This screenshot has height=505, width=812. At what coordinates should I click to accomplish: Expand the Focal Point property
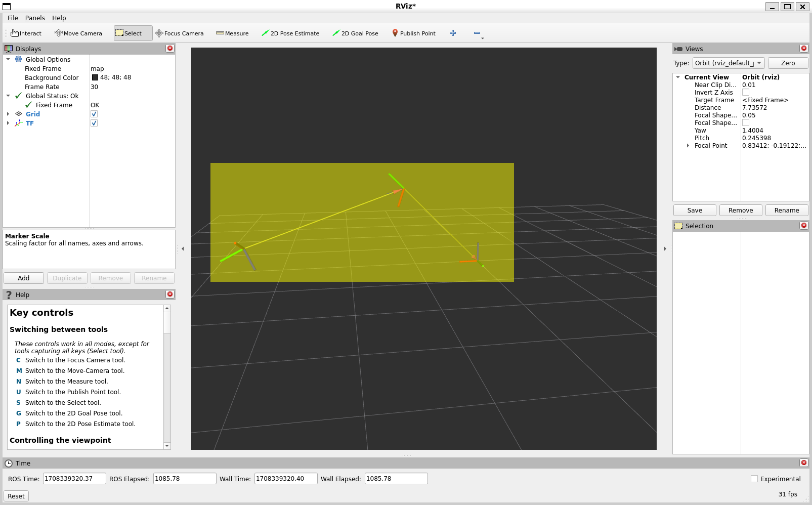pyautogui.click(x=688, y=146)
